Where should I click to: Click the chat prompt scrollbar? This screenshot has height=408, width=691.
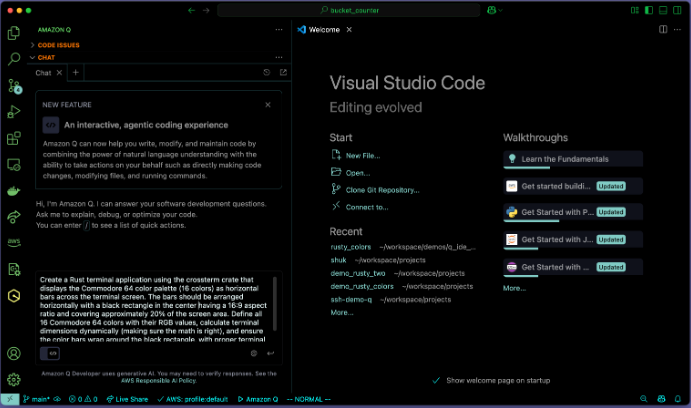274,305
